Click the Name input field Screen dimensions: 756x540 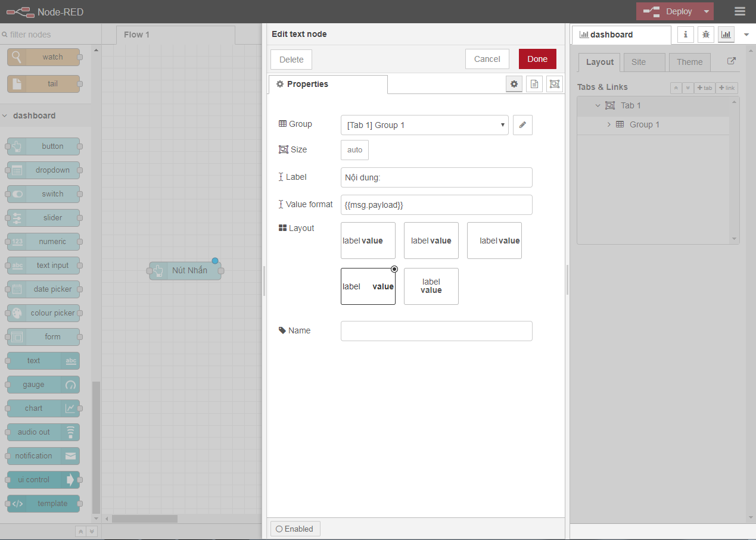tap(436, 331)
